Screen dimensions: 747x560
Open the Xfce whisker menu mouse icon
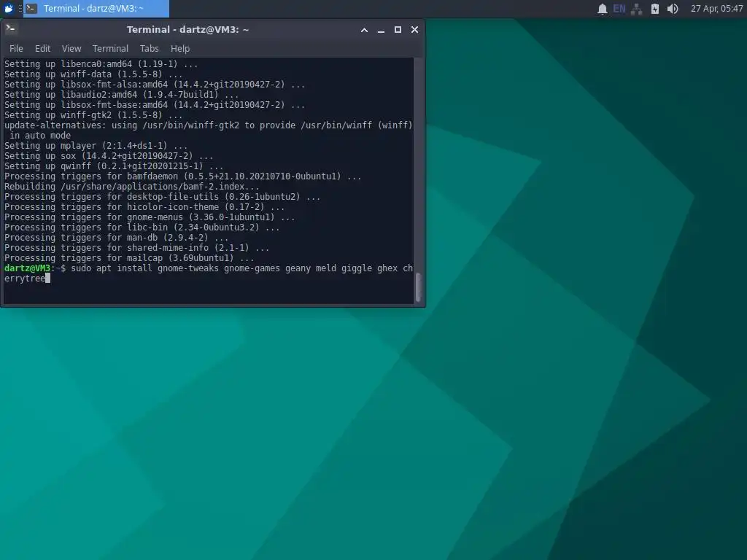pos(9,8)
